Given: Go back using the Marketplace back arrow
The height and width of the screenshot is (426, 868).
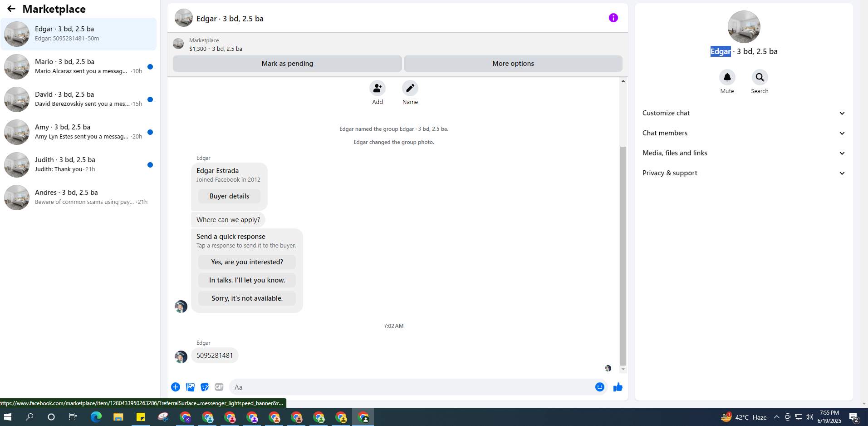Looking at the screenshot, I should point(11,9).
